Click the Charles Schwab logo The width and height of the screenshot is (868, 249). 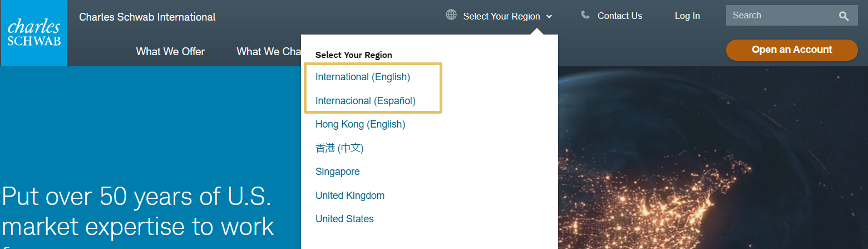point(33,33)
